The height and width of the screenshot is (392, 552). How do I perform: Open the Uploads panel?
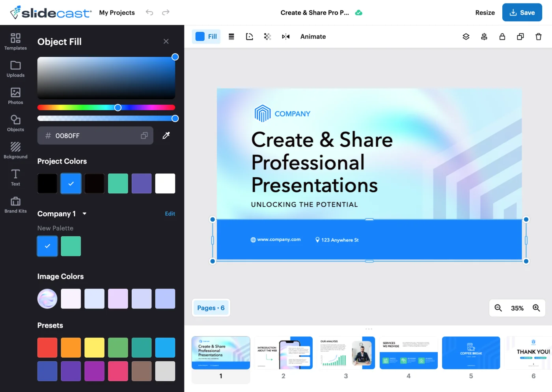15,69
